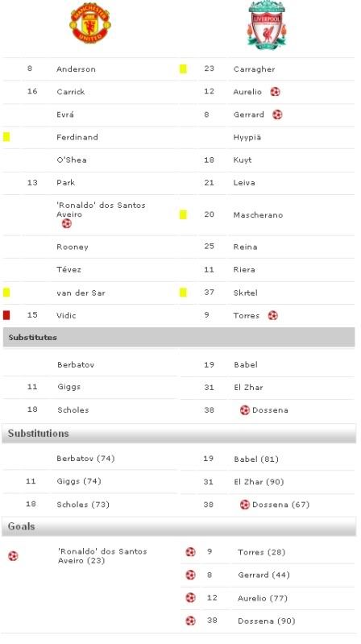Open Mascherano's player entry
This screenshot has width=361, height=644.
[x=258, y=215]
